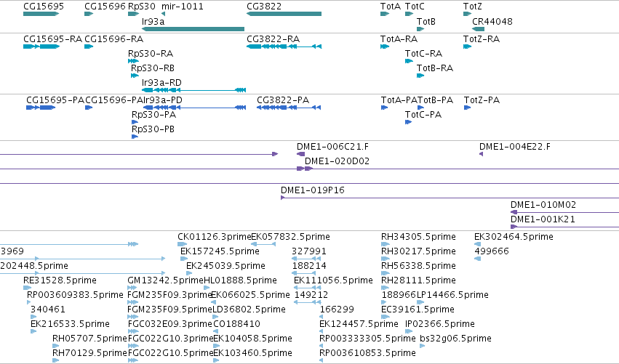This screenshot has width=619, height=364.
Task: Click the mir-1011 gene marker
Action: [x=163, y=14]
